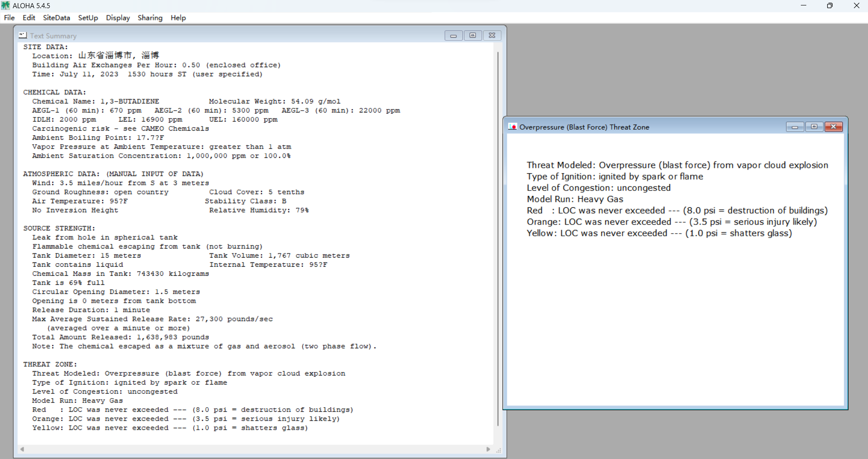Screen dimensions: 868x459
Task: Click "Chemical Mass in Tank: 743430 kilograms" line
Action: click(121, 273)
